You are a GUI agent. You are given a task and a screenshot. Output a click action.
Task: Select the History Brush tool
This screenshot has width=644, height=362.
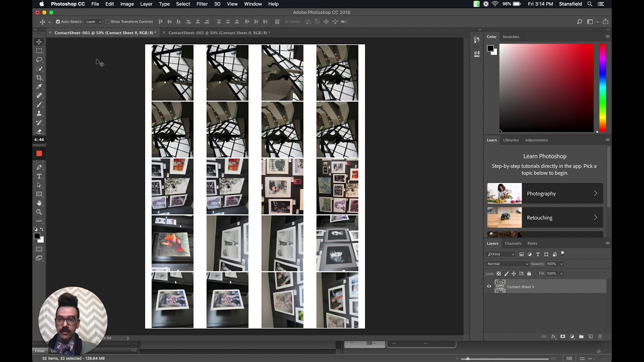coord(39,123)
